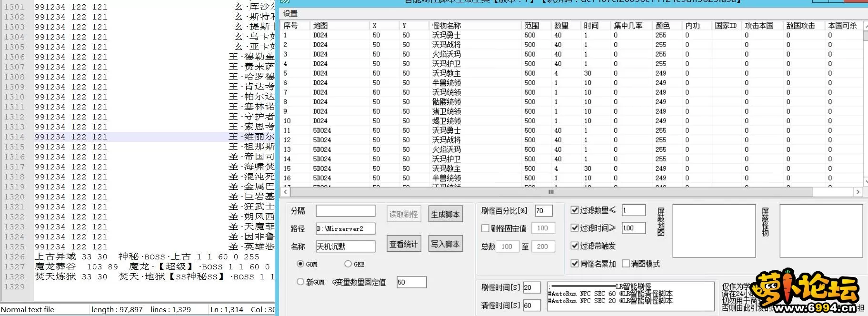Click the table's scroll-right arrow
This screenshot has height=316, width=868.
pos(858,192)
